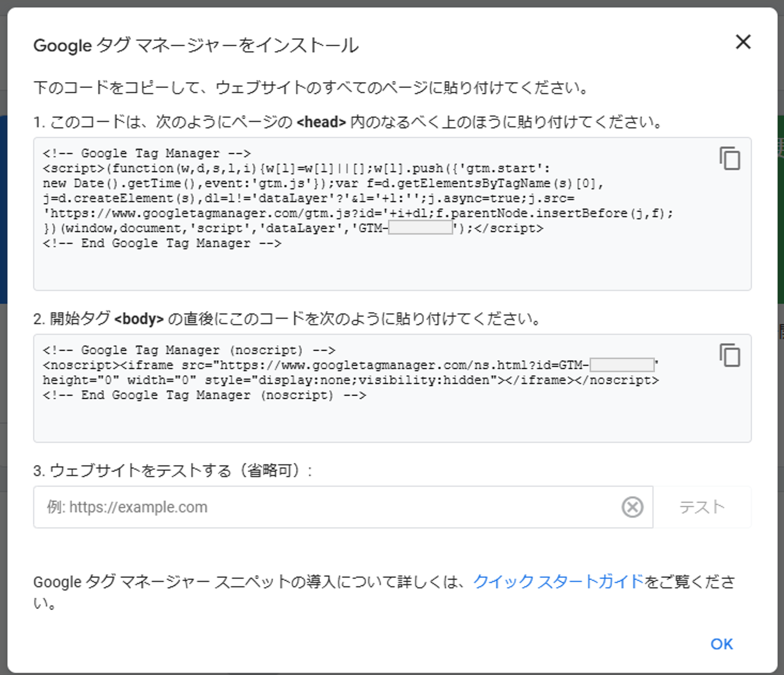This screenshot has width=784, height=675.
Task: Click step 3 'ウェブサイトをテストする' label
Action: [173, 471]
